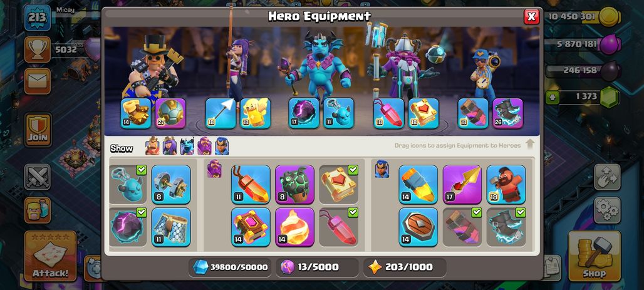Select the level 8 metal barbell equipment
Screen dimensions: 644x290
coord(171,184)
